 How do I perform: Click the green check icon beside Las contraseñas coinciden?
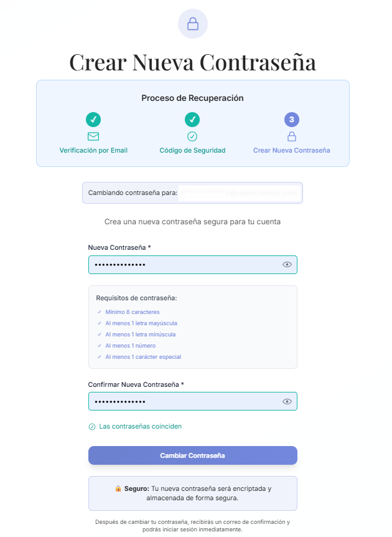pyautogui.click(x=92, y=427)
